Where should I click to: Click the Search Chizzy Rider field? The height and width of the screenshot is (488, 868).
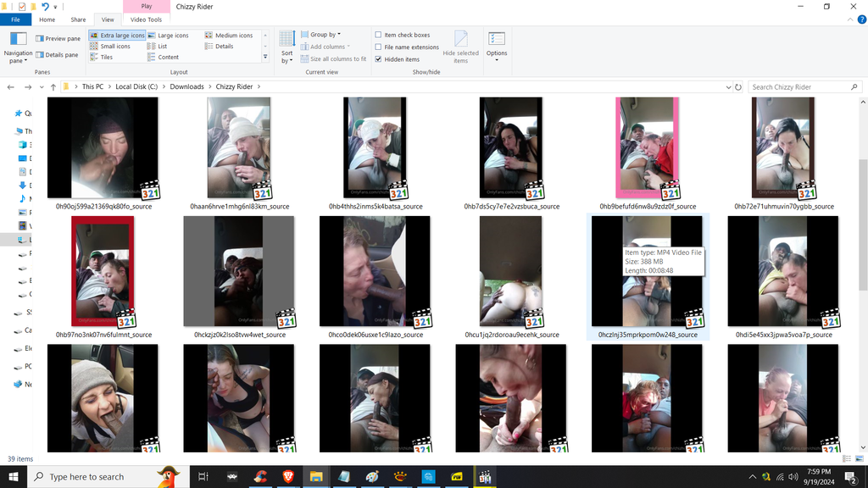[801, 86]
